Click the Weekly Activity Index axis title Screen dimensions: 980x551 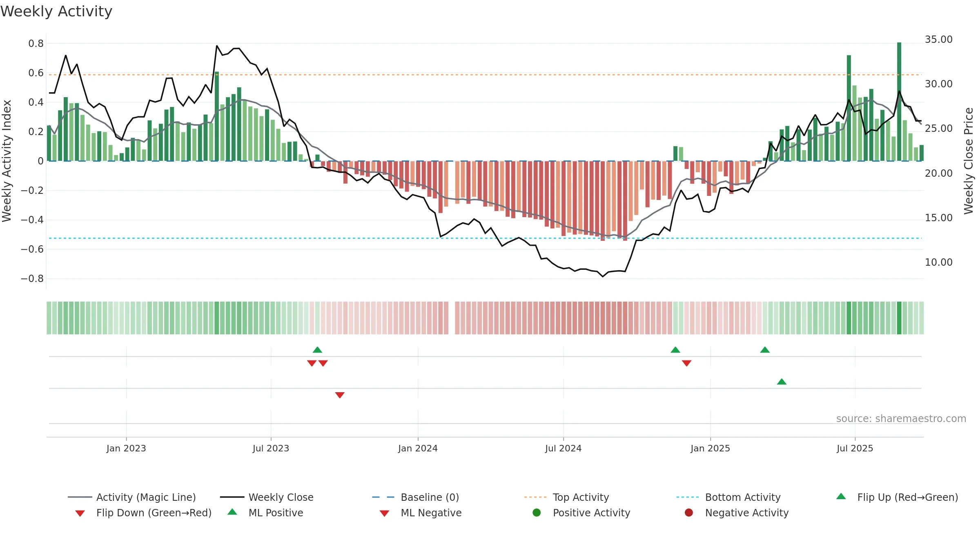(x=7, y=161)
